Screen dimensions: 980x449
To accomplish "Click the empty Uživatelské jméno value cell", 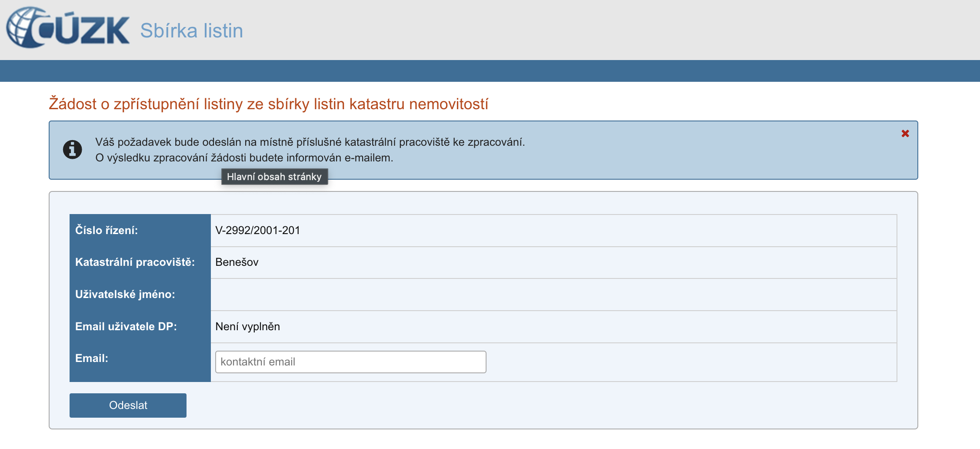I will tap(553, 295).
